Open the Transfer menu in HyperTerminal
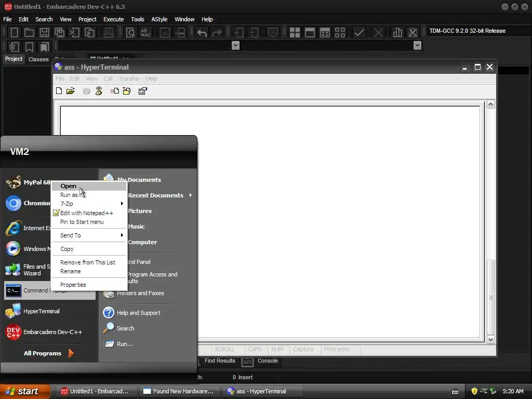 pos(129,78)
